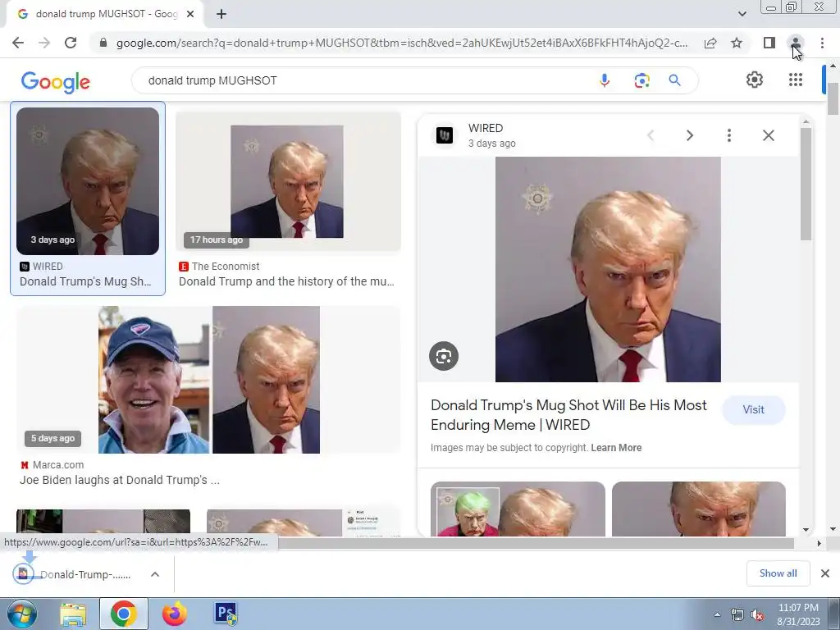Click the WIRED result title link

(x=85, y=281)
